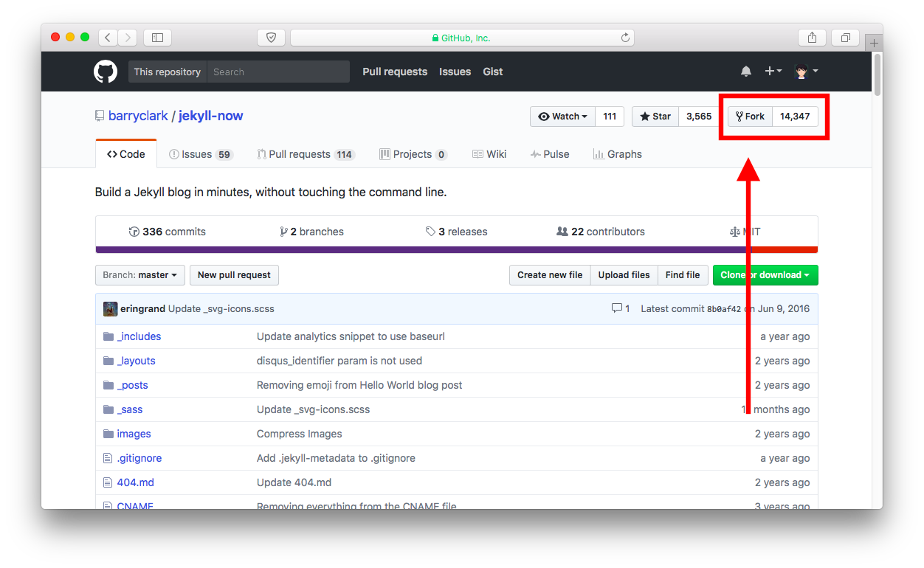Select the repository Pull requests tab
924x568 pixels.
[x=306, y=154]
